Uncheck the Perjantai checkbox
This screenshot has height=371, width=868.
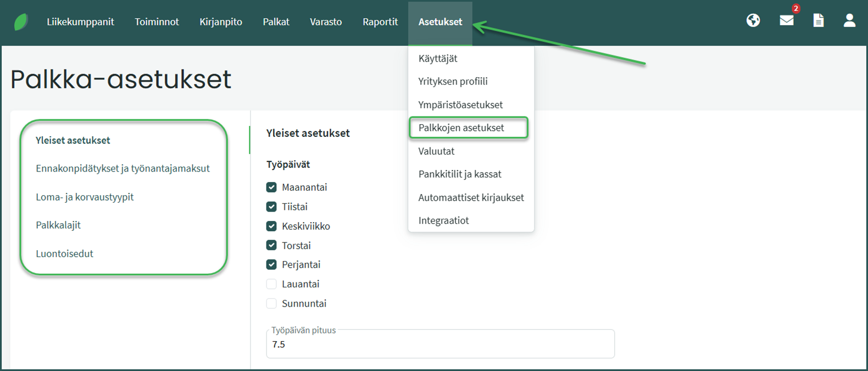(x=271, y=265)
